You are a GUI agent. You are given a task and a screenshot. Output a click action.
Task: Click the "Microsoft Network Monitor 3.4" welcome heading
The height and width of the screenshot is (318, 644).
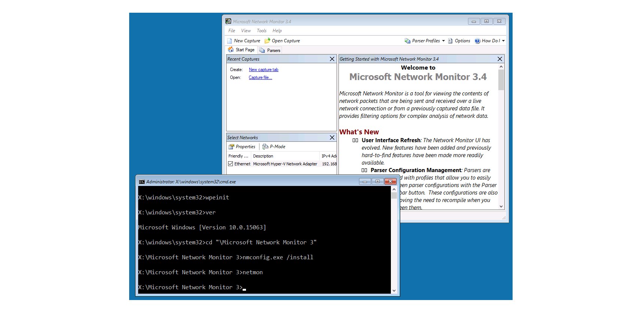pos(418,77)
